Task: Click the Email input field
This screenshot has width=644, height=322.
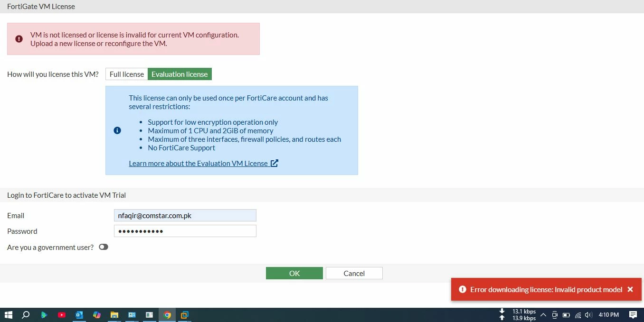Action: pos(185,215)
